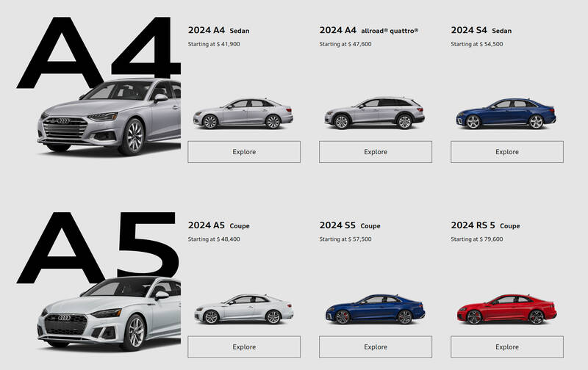The height and width of the screenshot is (370, 588).
Task: Click the '2024 A4 allroad quattro' heading
Action: tap(369, 30)
